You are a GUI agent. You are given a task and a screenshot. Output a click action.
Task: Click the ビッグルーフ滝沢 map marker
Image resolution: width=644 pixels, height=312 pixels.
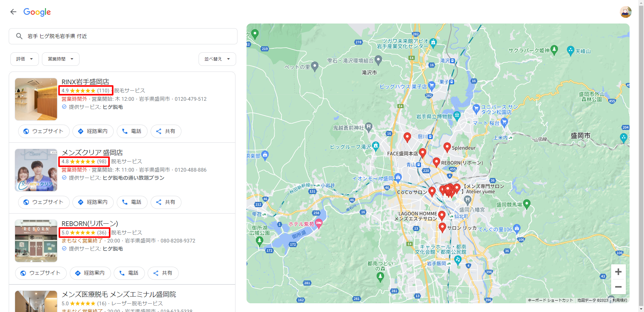[x=376, y=146]
